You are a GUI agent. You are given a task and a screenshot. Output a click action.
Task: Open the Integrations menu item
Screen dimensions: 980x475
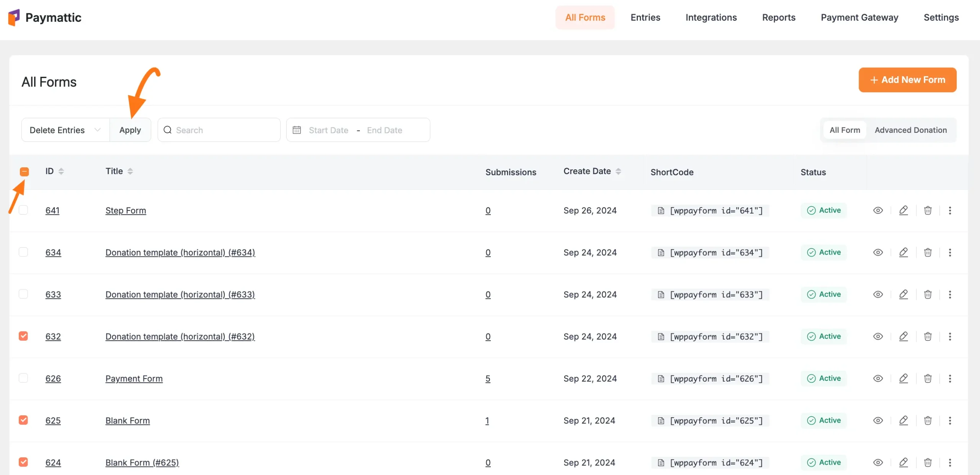(711, 17)
